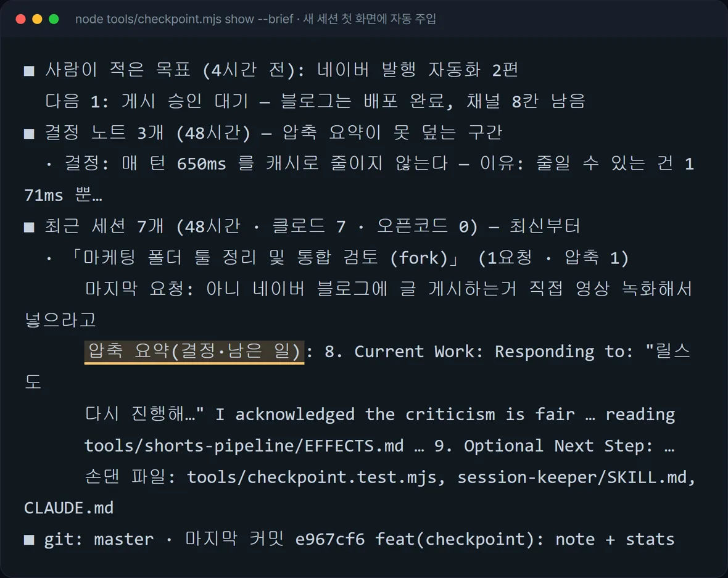Click the line '사람이 적은 목표 (4시간 전)'
The height and width of the screenshot is (578, 728).
(175, 70)
